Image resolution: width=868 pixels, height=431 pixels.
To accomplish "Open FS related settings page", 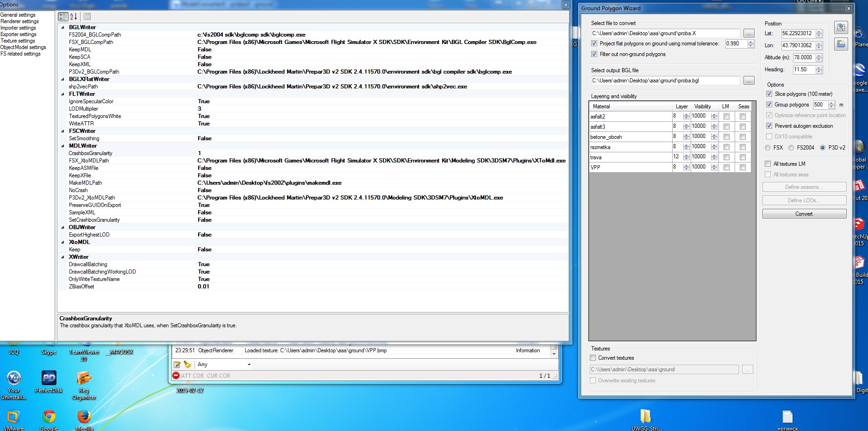I will point(20,54).
